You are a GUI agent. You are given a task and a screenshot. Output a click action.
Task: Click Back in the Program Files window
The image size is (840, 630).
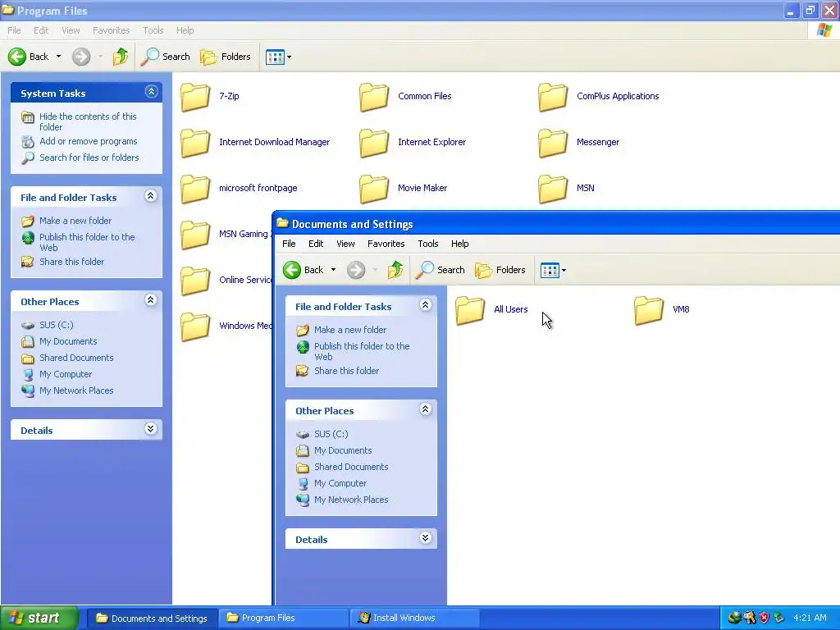click(x=29, y=57)
